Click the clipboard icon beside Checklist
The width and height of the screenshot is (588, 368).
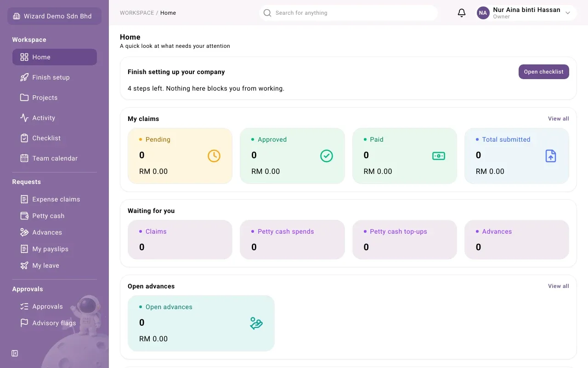tap(24, 138)
